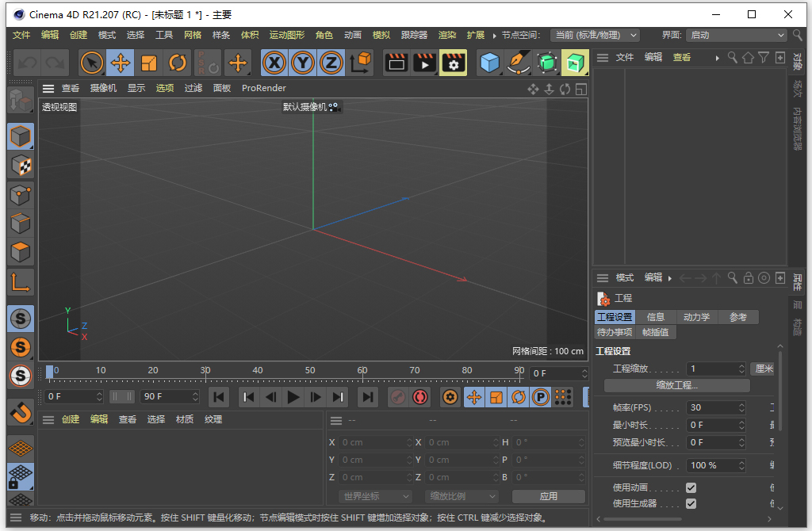The width and height of the screenshot is (812, 531).
Task: Toggle snapping with the magnet icon
Action: coord(20,411)
